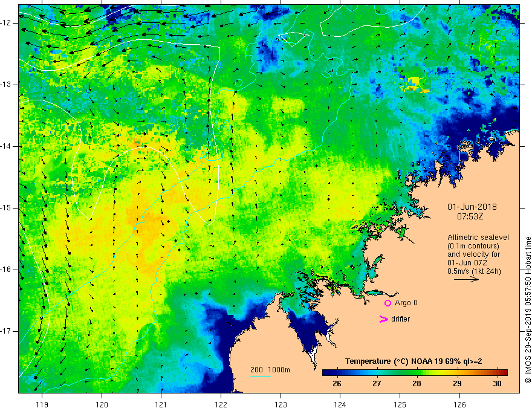Screen dimensions: 532x411
Task: Click the -14 latitude axis label
Action: coord(6,146)
